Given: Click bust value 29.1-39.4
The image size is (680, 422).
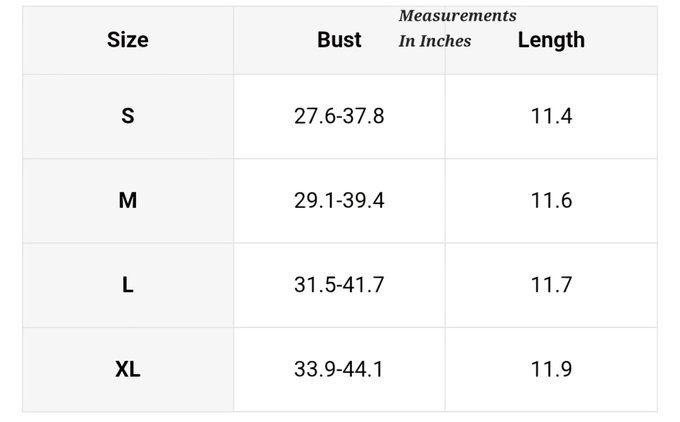Looking at the screenshot, I should 339,200.
